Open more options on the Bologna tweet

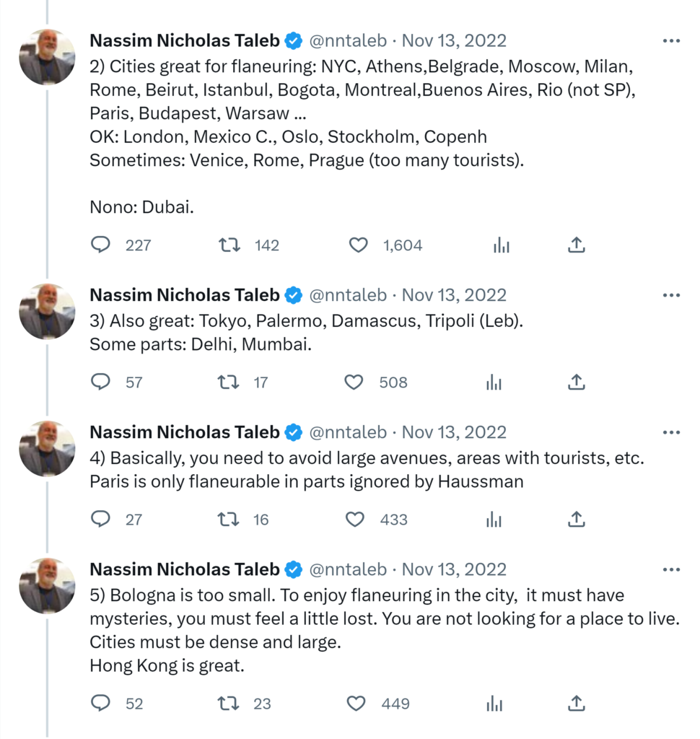pos(671,569)
